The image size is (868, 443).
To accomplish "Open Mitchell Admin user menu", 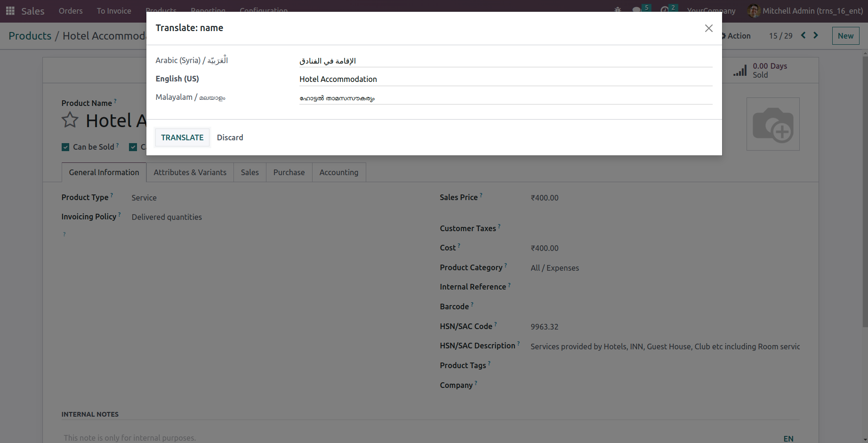I will click(x=805, y=10).
